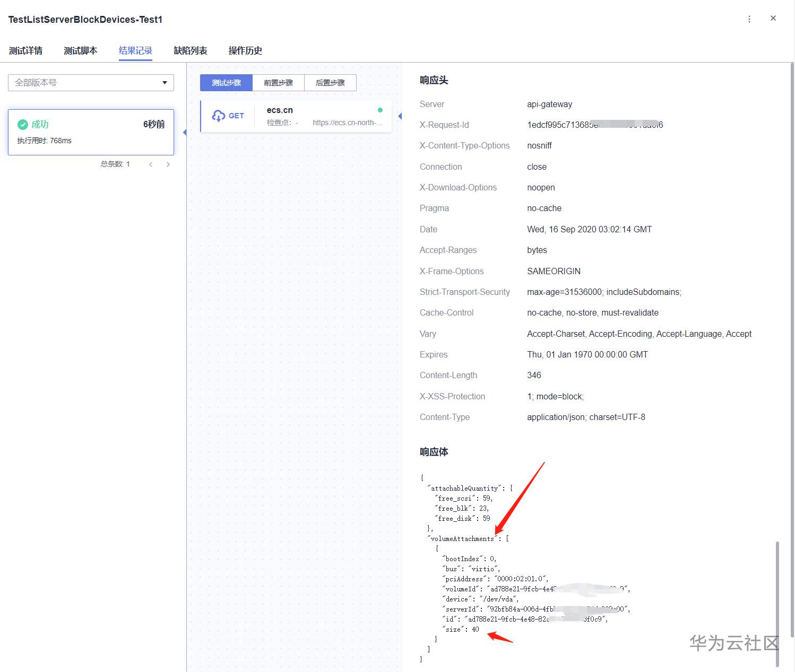
Task: Click the 执行用时: 768ms text
Action: pos(45,141)
